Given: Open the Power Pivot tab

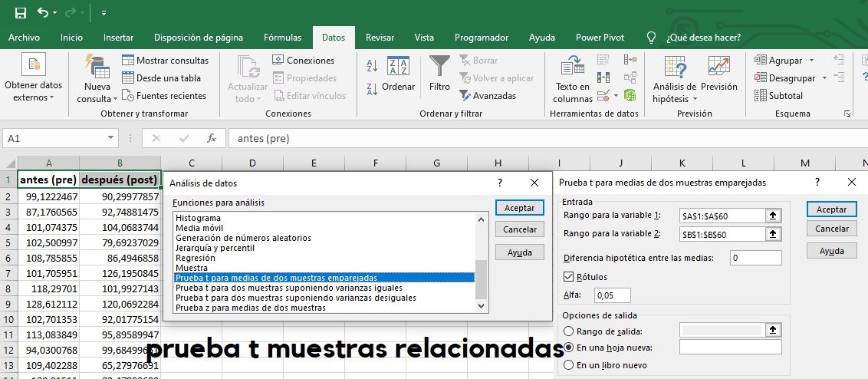Looking at the screenshot, I should click(x=600, y=38).
